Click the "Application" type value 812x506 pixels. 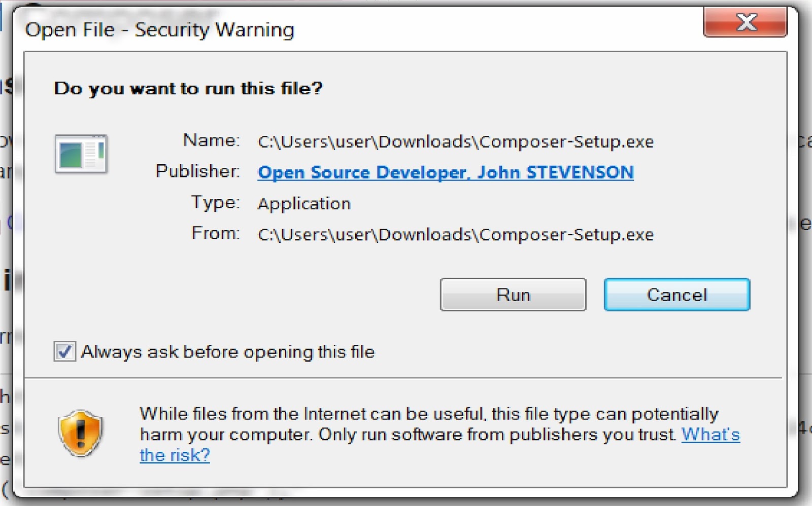(304, 204)
